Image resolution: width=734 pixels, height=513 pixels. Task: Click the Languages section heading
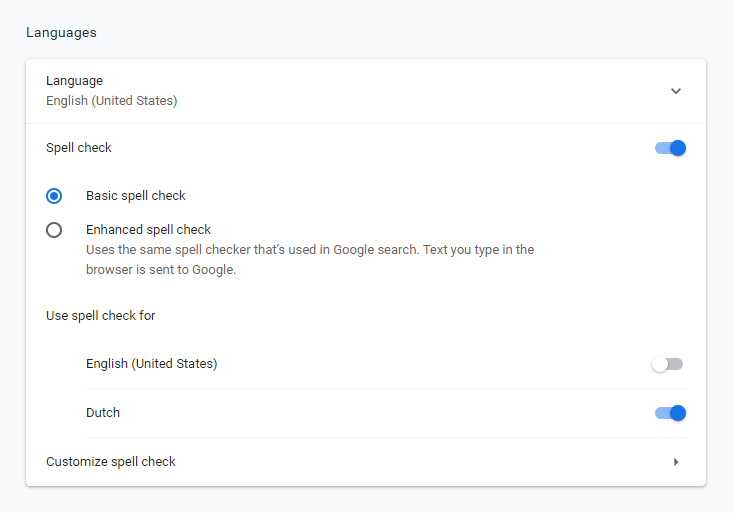click(x=61, y=33)
